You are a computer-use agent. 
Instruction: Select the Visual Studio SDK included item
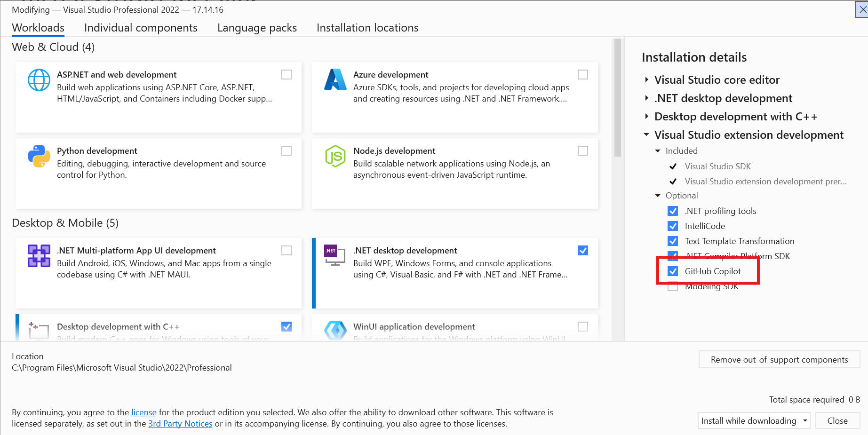point(717,166)
